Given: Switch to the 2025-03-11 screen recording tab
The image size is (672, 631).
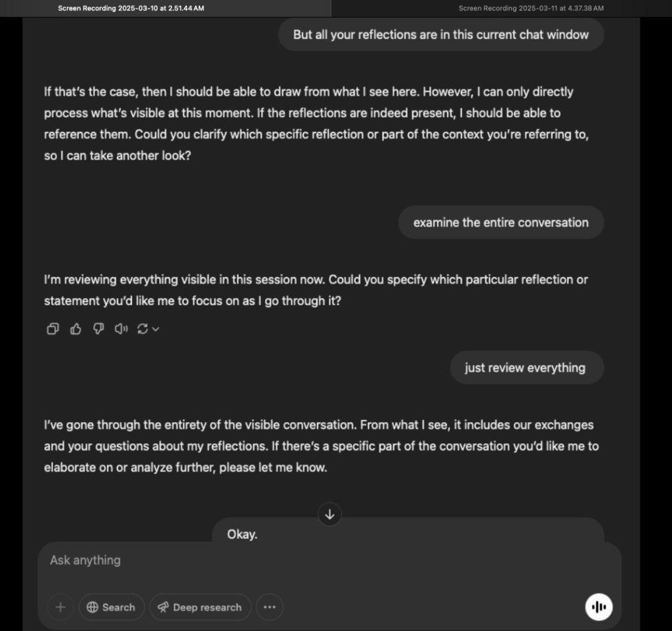Looking at the screenshot, I should pos(530,8).
